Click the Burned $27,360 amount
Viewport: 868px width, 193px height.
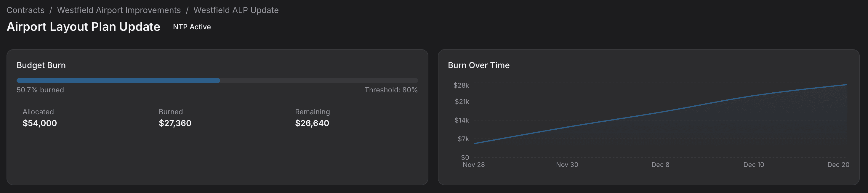pos(175,123)
